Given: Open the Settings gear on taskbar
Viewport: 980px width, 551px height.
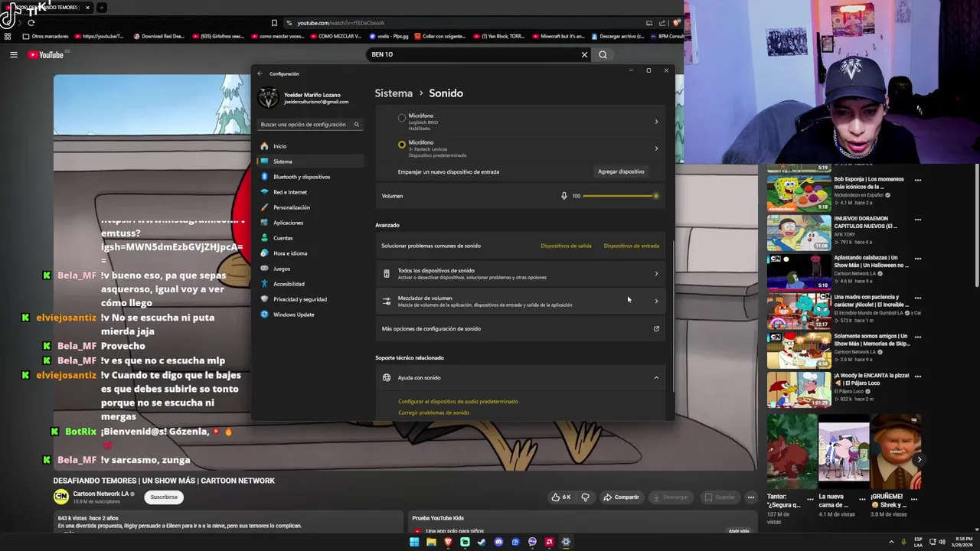Looking at the screenshot, I should [566, 542].
